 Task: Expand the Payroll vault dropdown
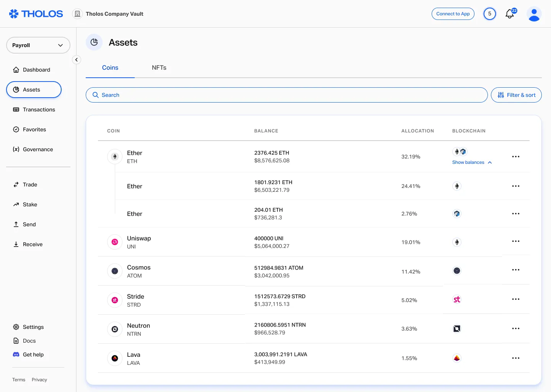tap(38, 45)
